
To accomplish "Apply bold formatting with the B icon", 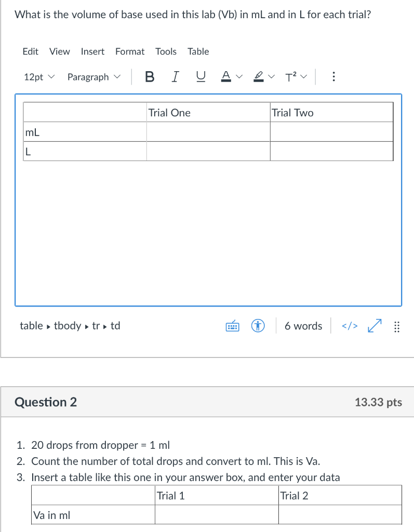I will 150,76.
